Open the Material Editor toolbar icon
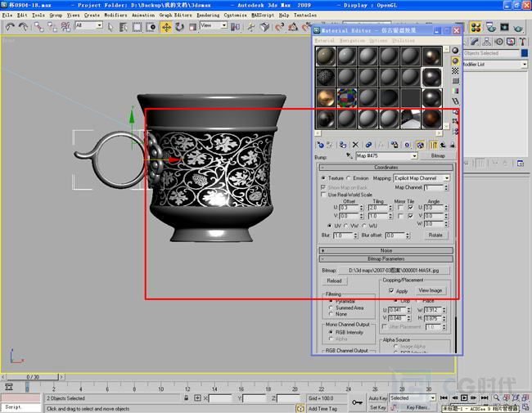Image resolution: width=532 pixels, height=413 pixels. click(x=476, y=27)
